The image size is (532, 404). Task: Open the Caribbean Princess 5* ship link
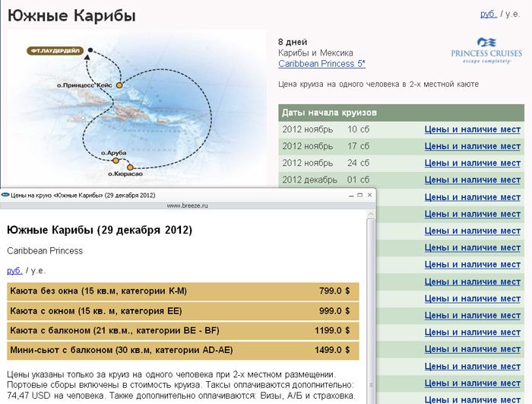[x=321, y=64]
